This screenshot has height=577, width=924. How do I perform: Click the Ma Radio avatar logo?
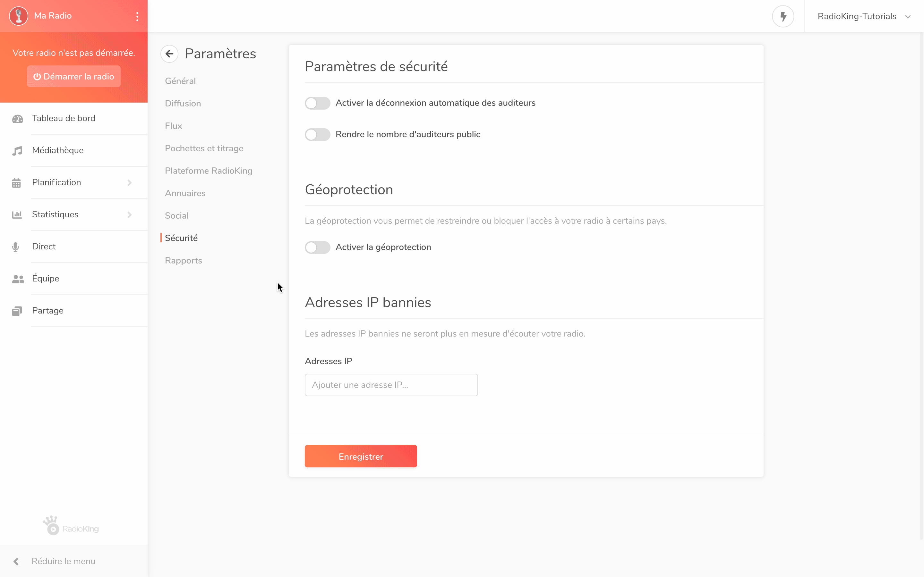point(18,16)
